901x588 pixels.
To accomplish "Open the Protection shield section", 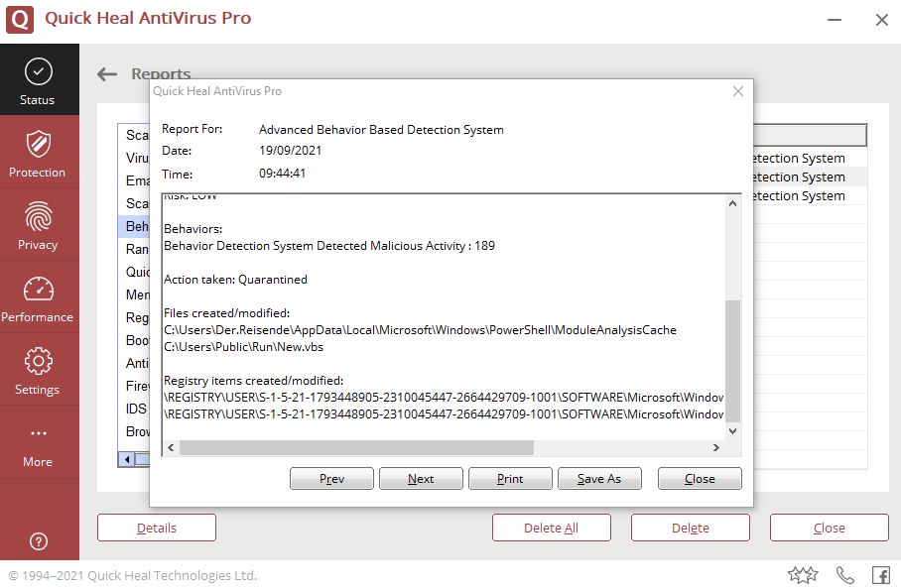I will coord(39,152).
